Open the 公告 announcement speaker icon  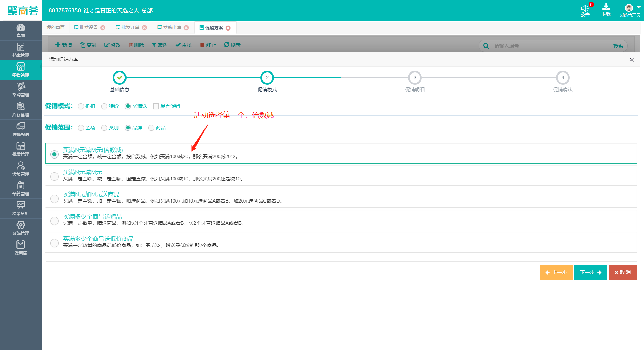tap(585, 10)
